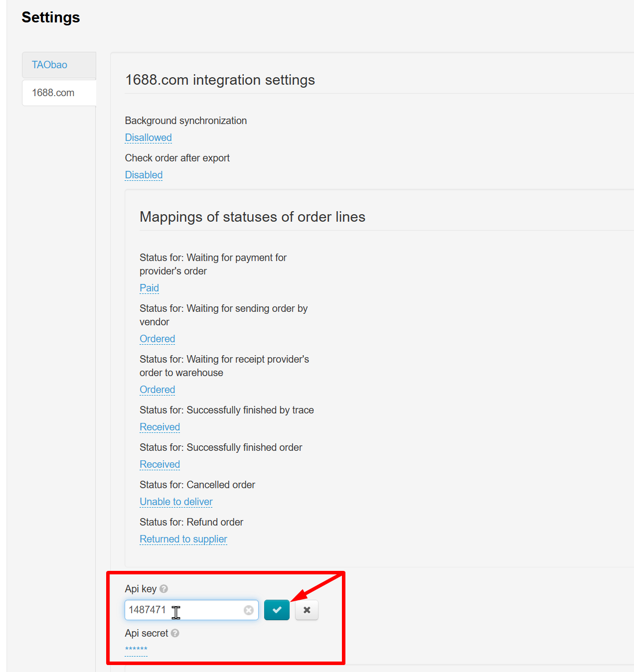Screen dimensions: 634x672
Task: Click the Api key help icon
Action: (163, 589)
